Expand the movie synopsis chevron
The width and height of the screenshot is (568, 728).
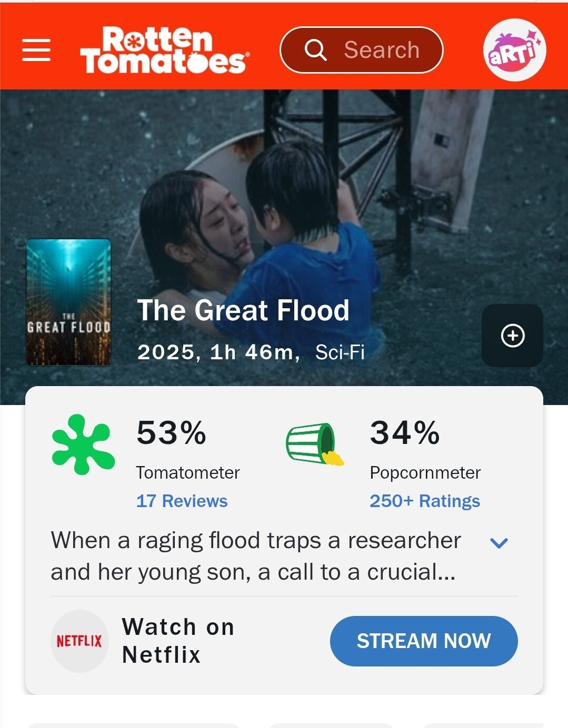(499, 542)
